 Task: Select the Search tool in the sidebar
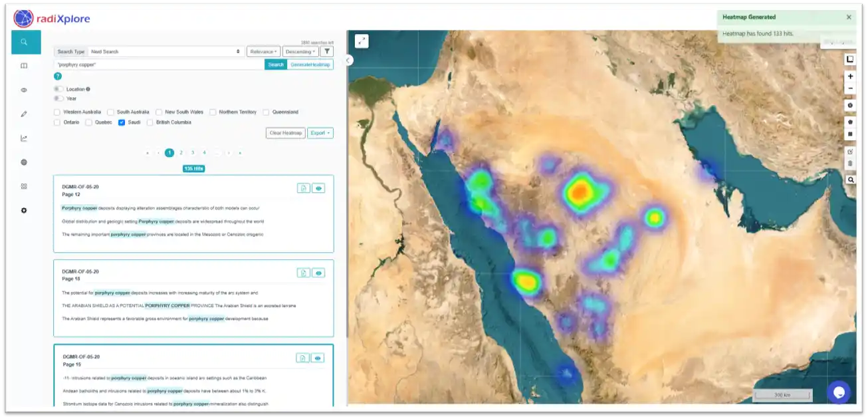pos(25,42)
